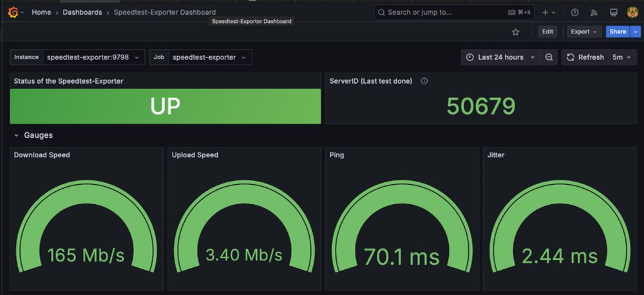
Task: Open the Share button's arrow menu
Action: [636, 32]
